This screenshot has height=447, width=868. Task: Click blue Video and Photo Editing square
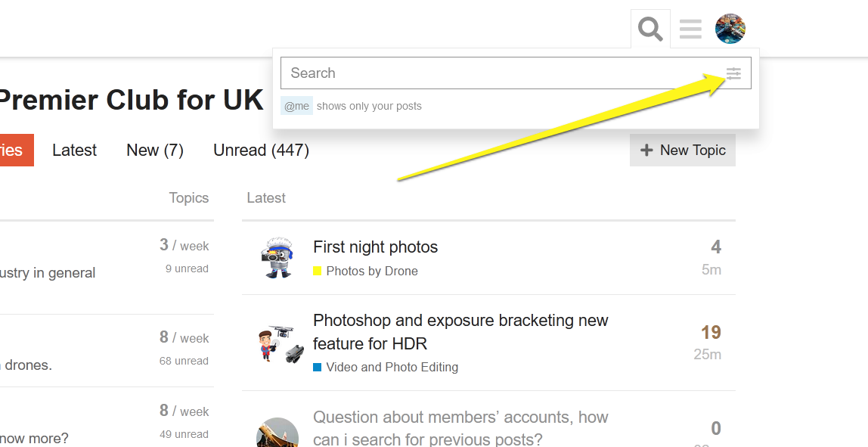[318, 368]
